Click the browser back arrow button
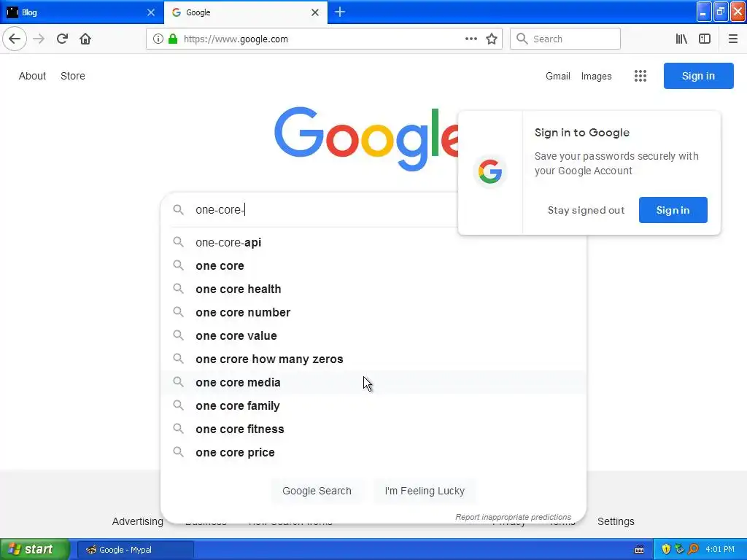This screenshot has height=560, width=747. (15, 39)
